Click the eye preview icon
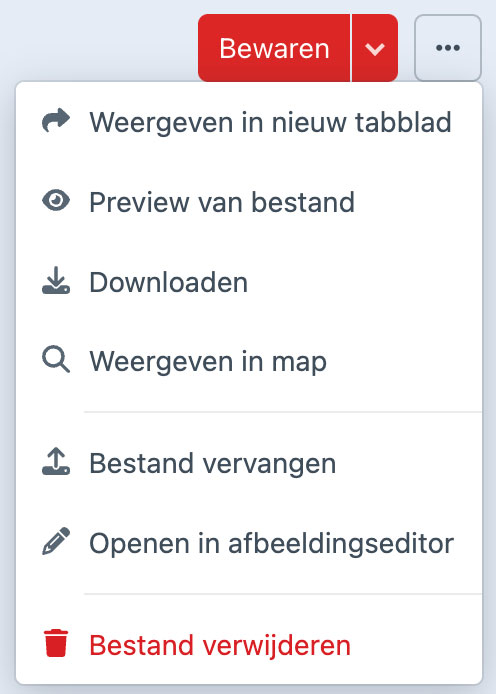The image size is (496, 694). point(56,200)
